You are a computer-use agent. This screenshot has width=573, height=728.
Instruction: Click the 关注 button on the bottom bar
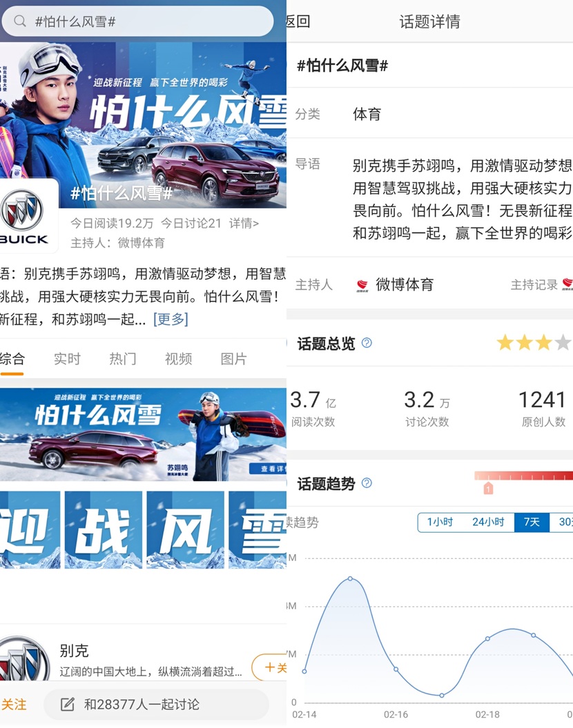click(14, 705)
